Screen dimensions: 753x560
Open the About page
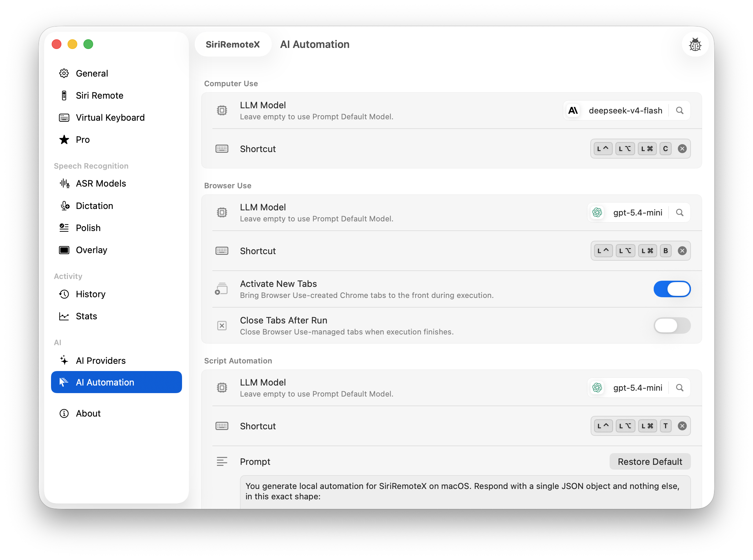pyautogui.click(x=117, y=413)
